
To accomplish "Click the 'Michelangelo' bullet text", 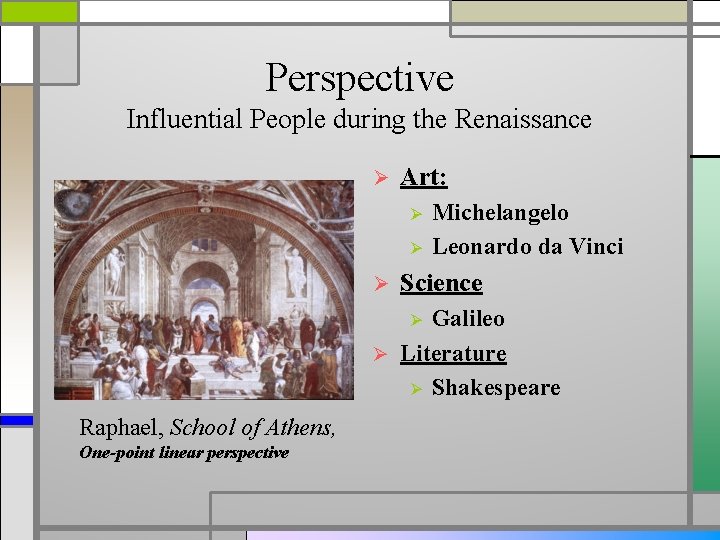I will 501,213.
